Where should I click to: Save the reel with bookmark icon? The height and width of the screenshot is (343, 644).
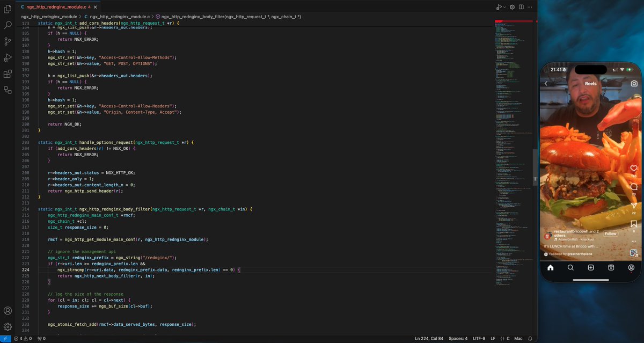pos(633,223)
